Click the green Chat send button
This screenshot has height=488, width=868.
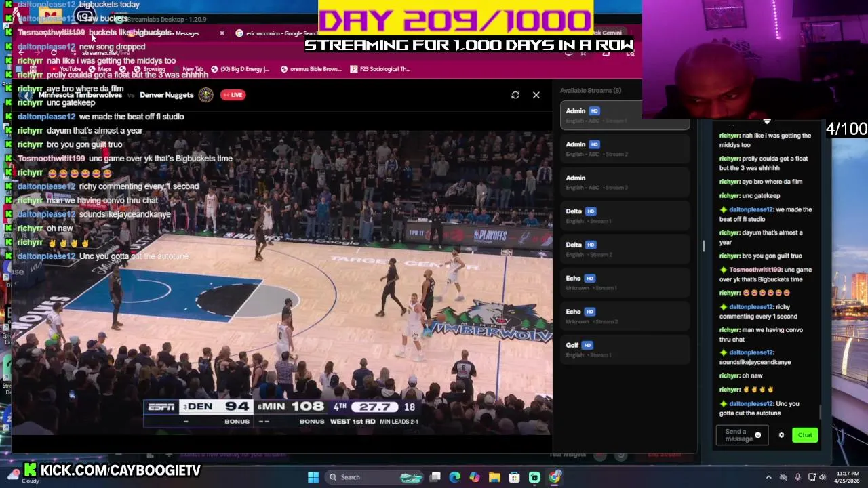tap(805, 435)
